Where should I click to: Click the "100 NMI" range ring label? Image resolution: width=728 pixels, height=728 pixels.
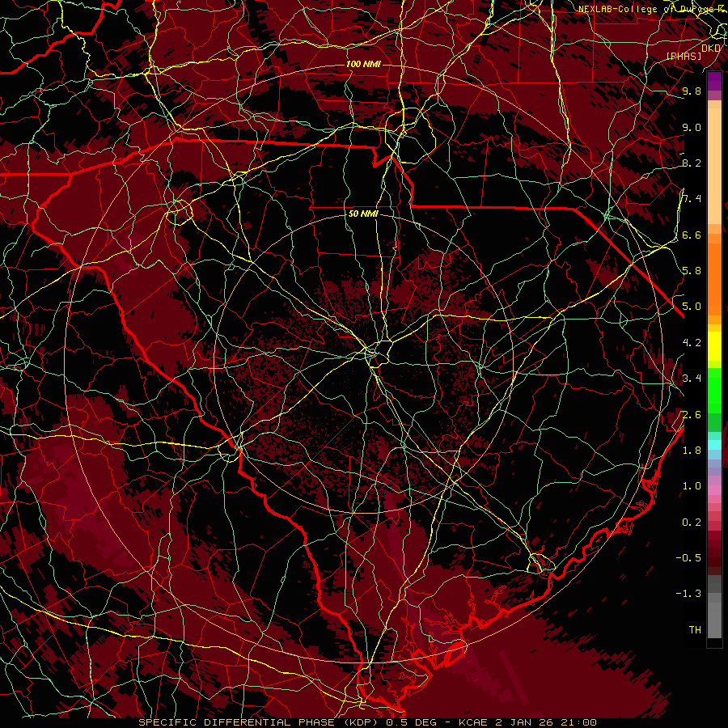363,64
